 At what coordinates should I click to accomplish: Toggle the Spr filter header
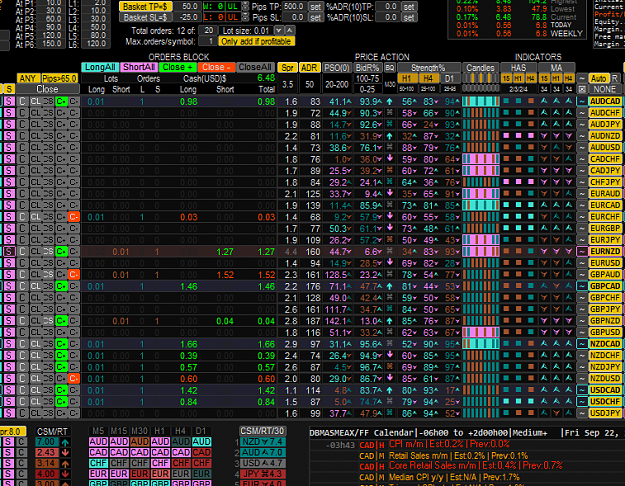pos(287,68)
